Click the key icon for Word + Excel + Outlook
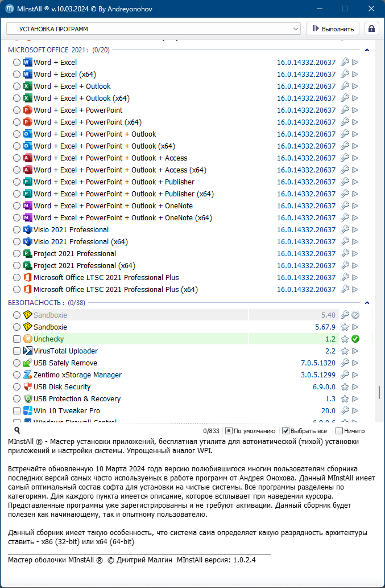This screenshot has width=385, height=588. (x=345, y=87)
